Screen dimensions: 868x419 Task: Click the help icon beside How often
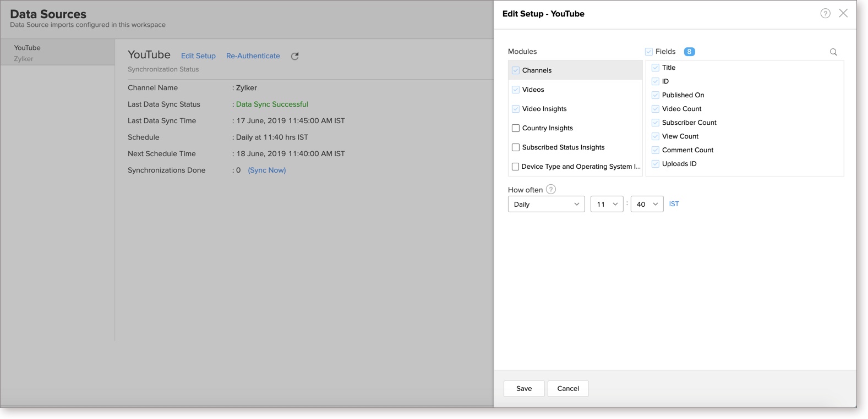click(x=551, y=189)
